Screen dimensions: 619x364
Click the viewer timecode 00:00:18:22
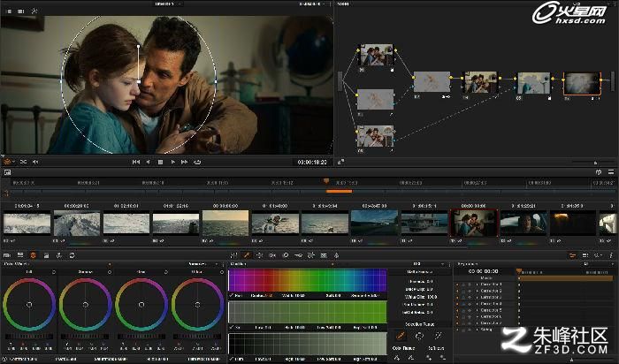312,162
